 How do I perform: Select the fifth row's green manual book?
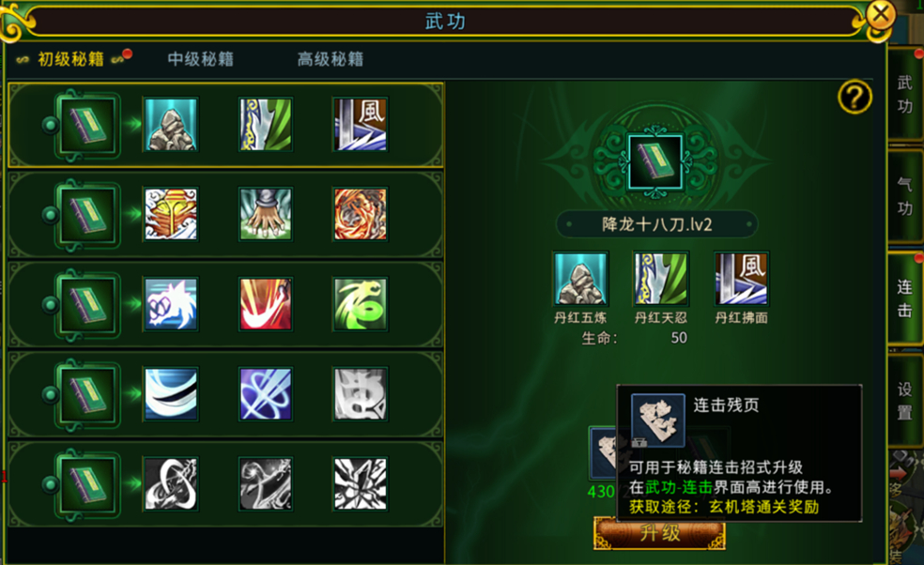(88, 484)
